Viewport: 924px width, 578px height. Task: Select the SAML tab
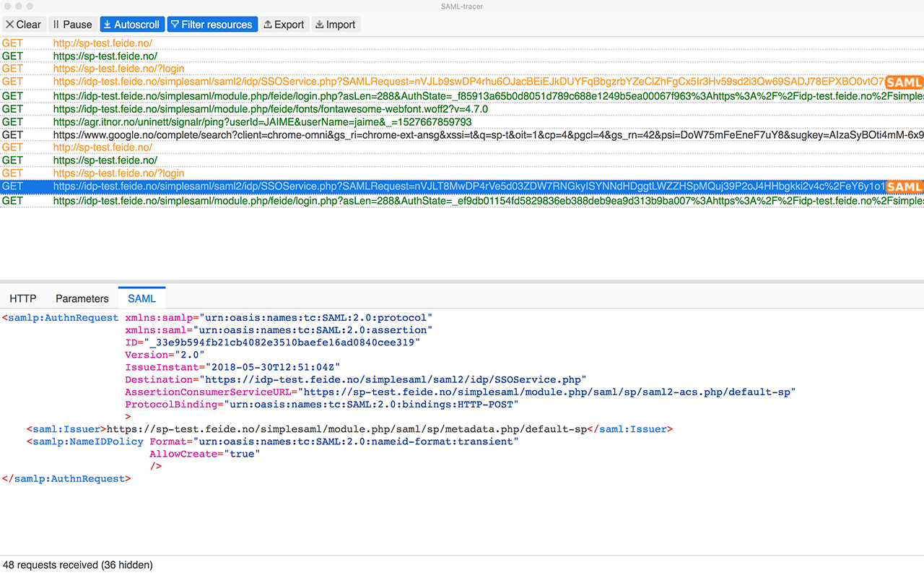142,298
